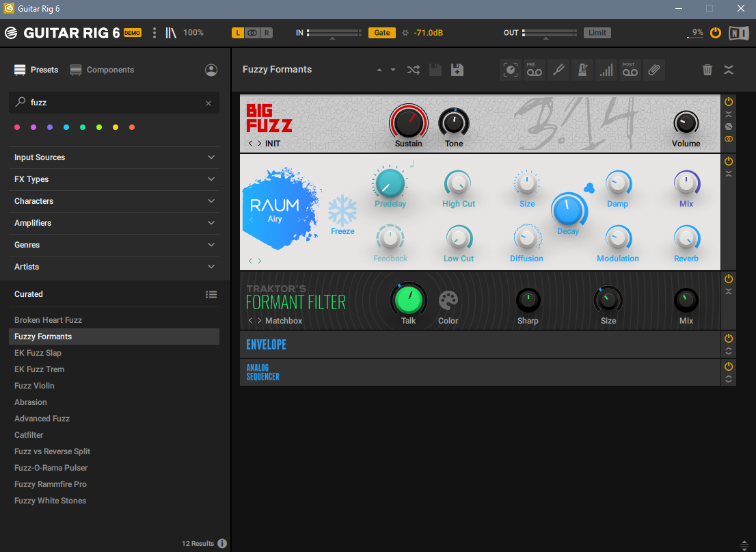Open the macro rack viewer target icon

(511, 70)
